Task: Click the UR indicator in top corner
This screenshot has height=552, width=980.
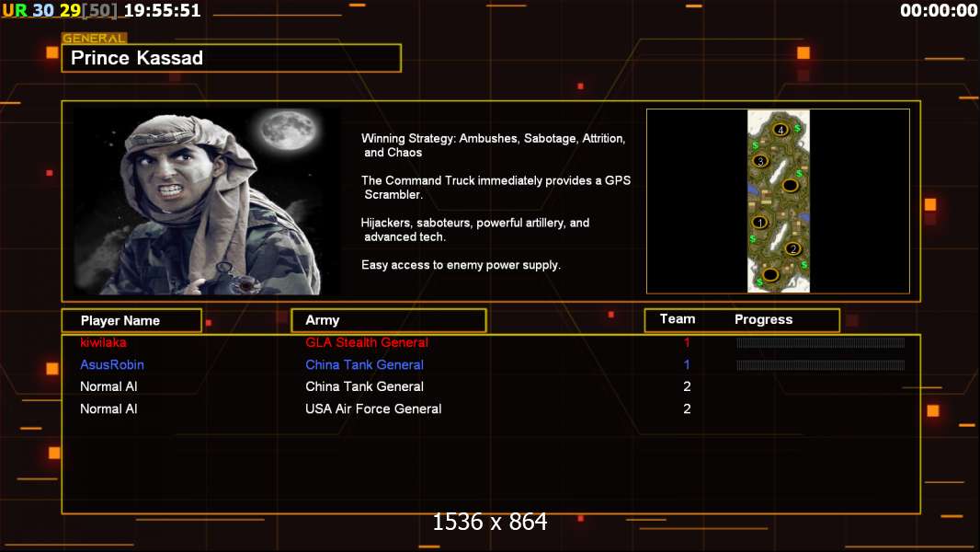Action: pos(15,11)
